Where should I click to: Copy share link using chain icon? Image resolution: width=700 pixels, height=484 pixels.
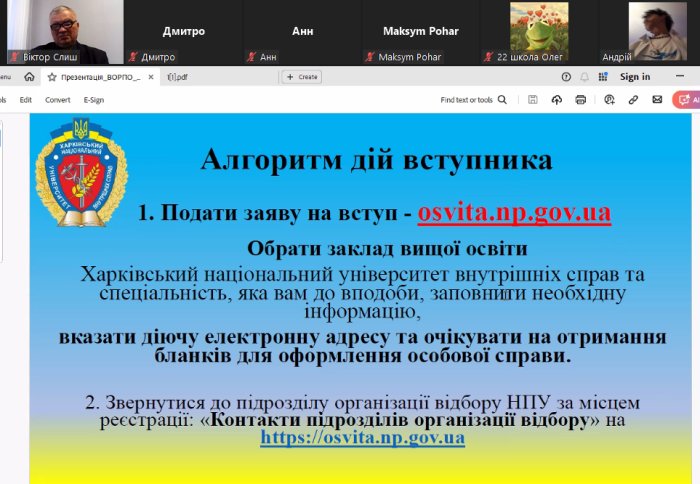pyautogui.click(x=632, y=100)
